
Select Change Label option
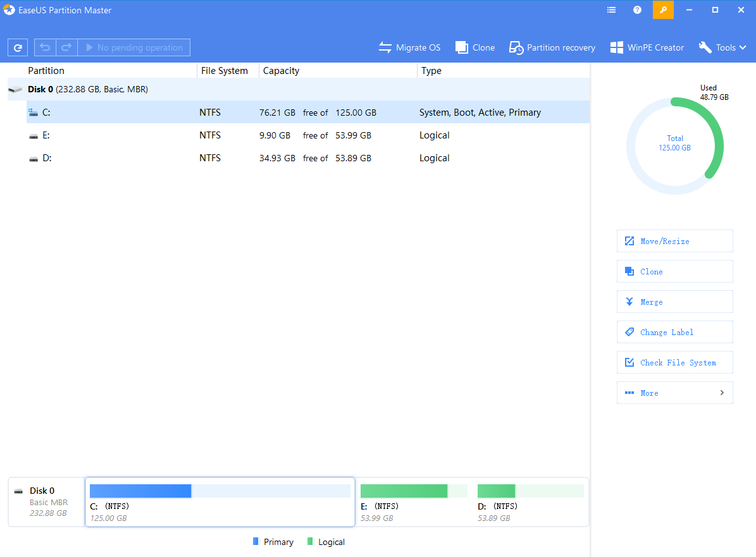pos(674,332)
